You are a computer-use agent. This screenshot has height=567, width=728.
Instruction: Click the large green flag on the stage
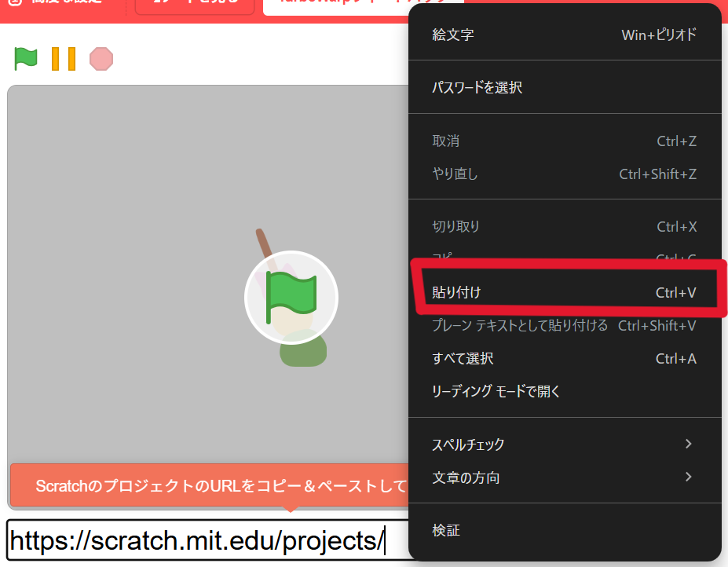point(291,298)
